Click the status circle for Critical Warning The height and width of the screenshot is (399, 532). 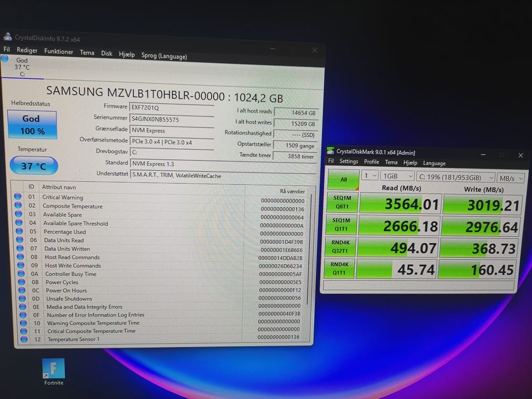click(x=18, y=196)
